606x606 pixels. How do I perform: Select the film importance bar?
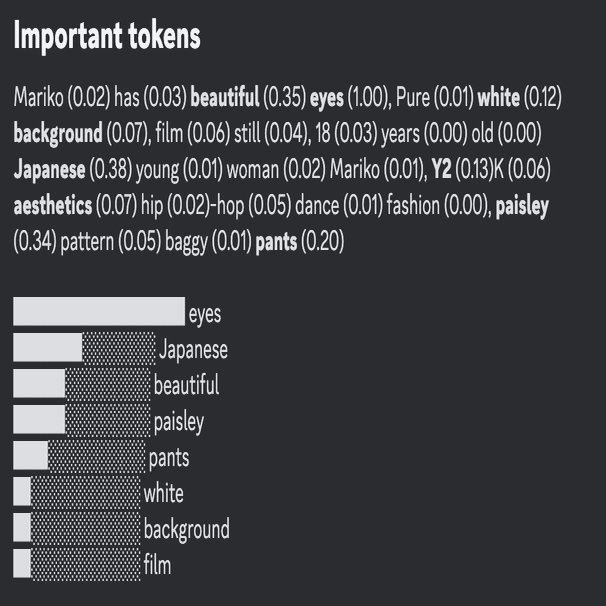[77, 564]
